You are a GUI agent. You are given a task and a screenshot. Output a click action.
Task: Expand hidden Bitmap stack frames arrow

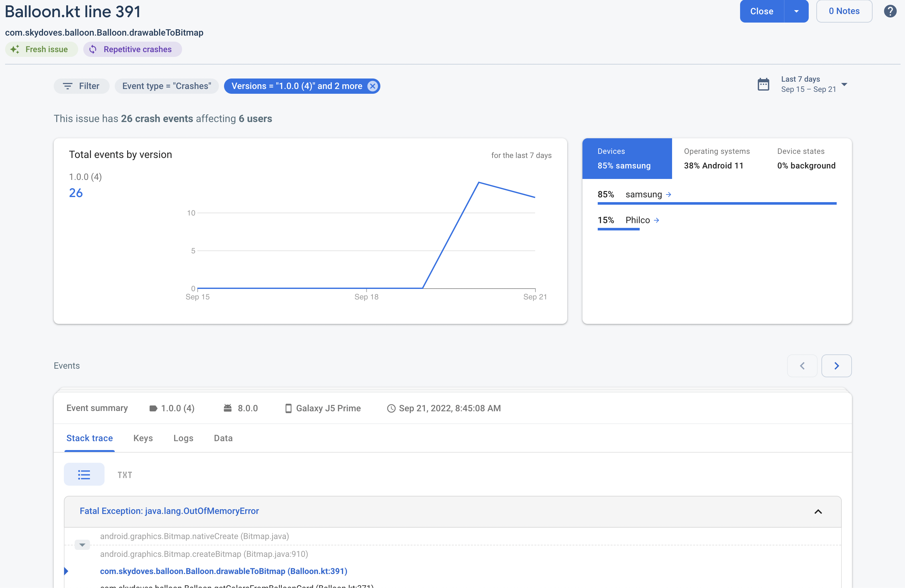82,545
